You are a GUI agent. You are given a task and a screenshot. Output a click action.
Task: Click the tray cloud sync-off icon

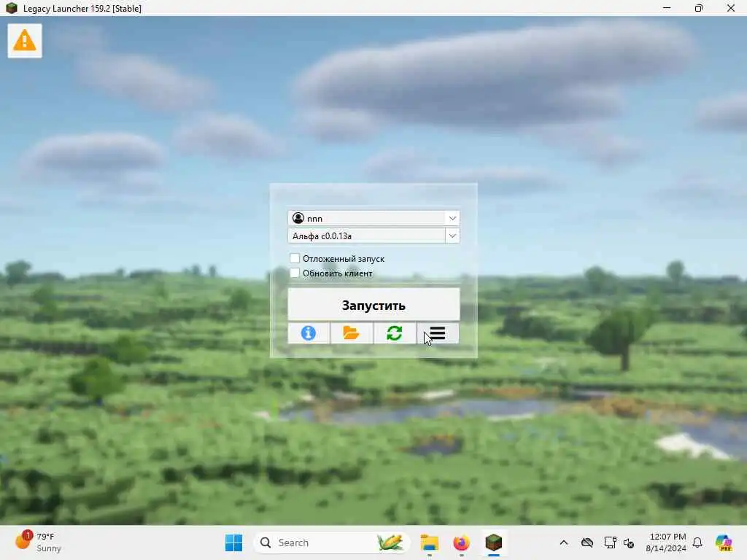pos(587,542)
